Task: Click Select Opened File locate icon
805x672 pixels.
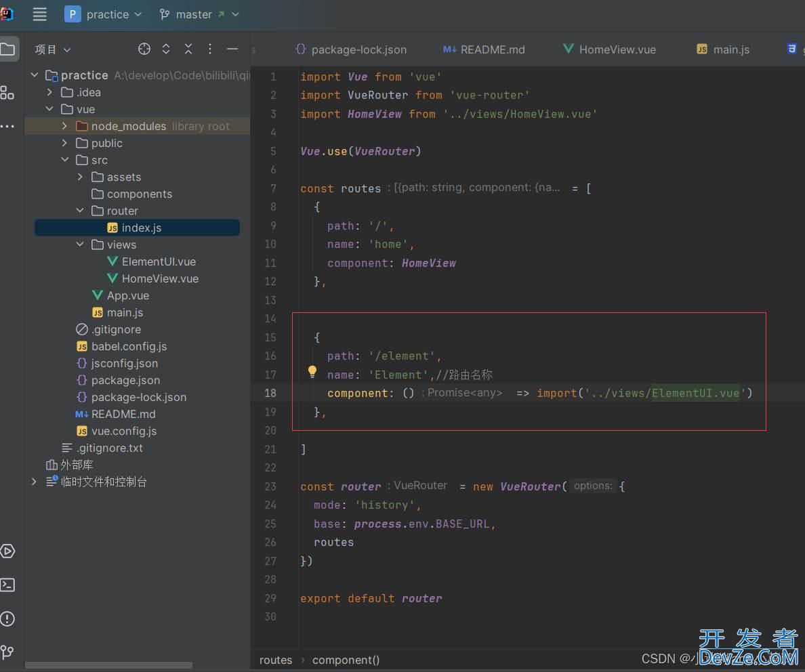Action: (144, 49)
